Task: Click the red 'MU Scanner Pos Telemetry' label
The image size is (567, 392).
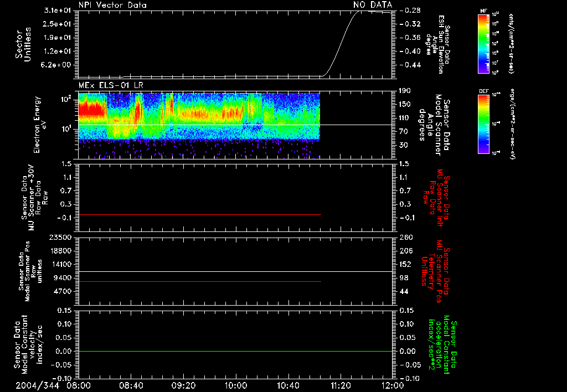Action: (x=435, y=271)
